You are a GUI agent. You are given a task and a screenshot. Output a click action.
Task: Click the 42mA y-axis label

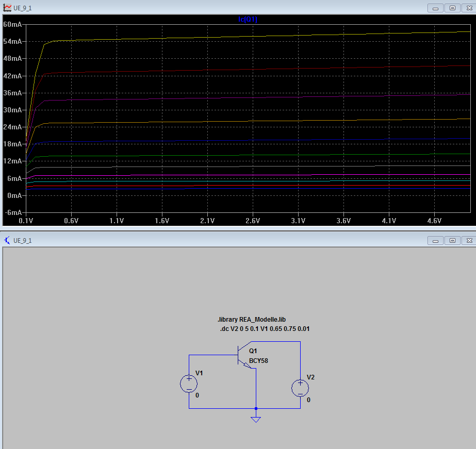coord(12,76)
